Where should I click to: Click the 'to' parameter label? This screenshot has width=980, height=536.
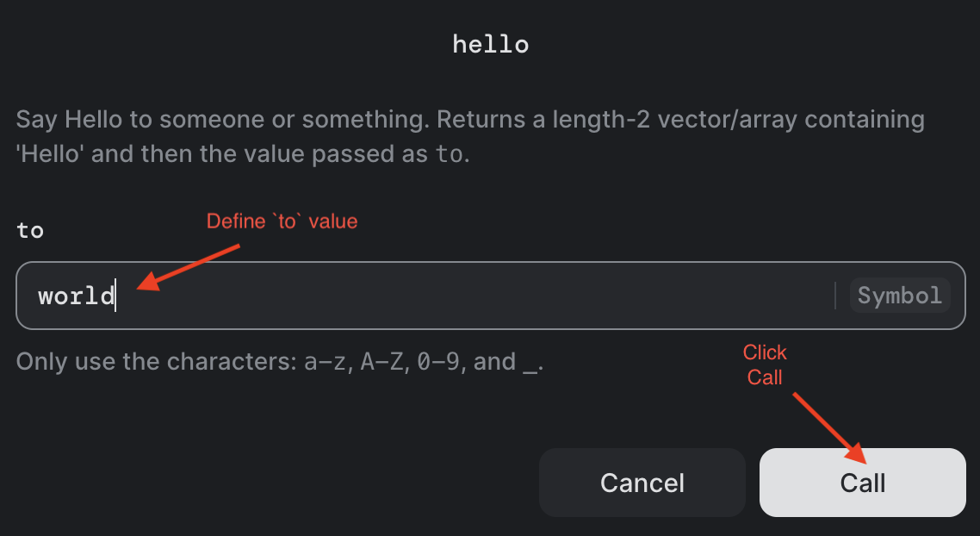pyautogui.click(x=29, y=230)
